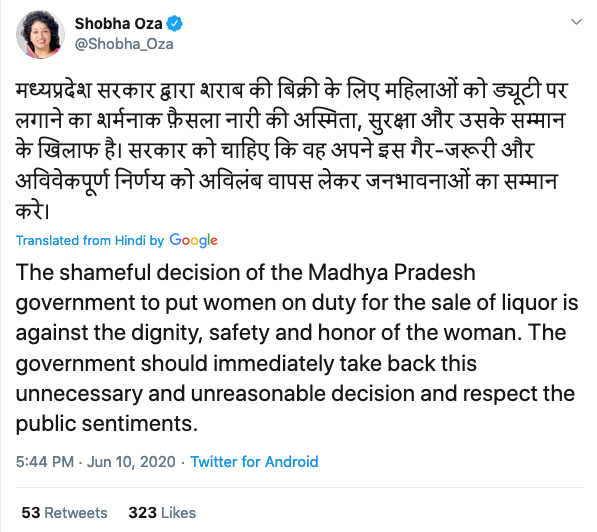
Task: Open the 5:44 PM timestamp link
Action: click(x=45, y=462)
